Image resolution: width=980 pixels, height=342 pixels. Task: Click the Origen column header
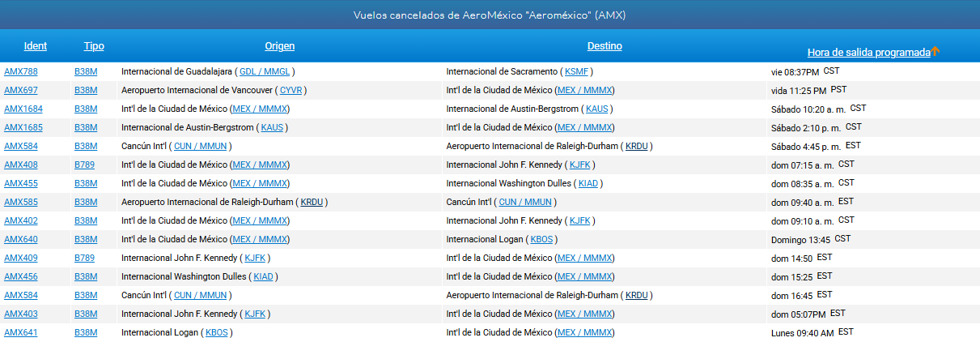pos(279,46)
